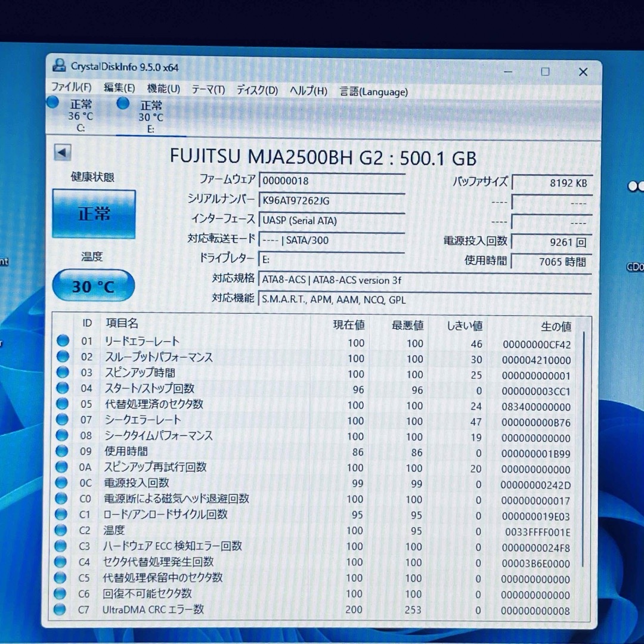
Task: Open the ファイル(F) menu
Action: (x=71, y=86)
